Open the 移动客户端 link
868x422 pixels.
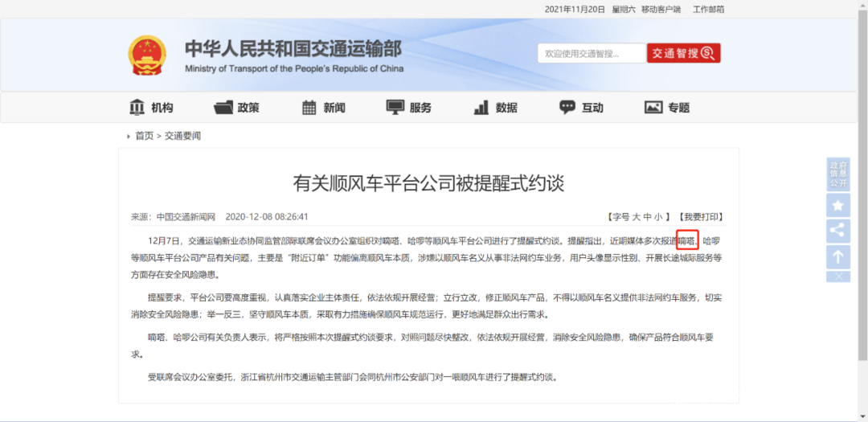[x=661, y=10]
